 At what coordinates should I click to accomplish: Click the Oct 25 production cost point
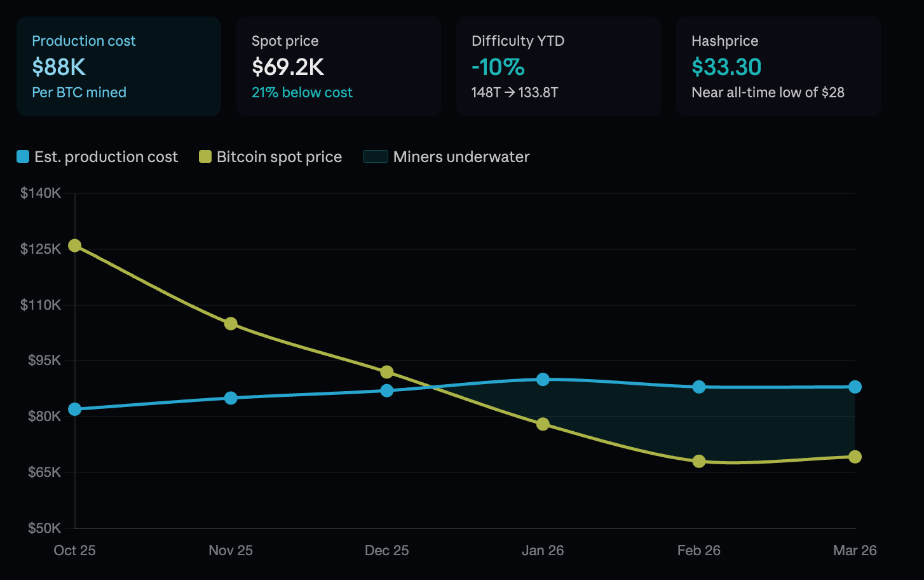[75, 409]
